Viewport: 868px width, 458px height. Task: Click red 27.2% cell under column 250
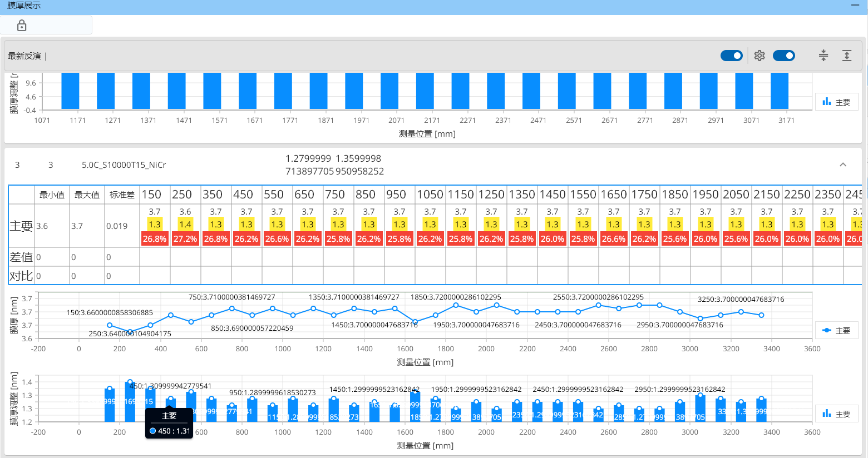185,239
